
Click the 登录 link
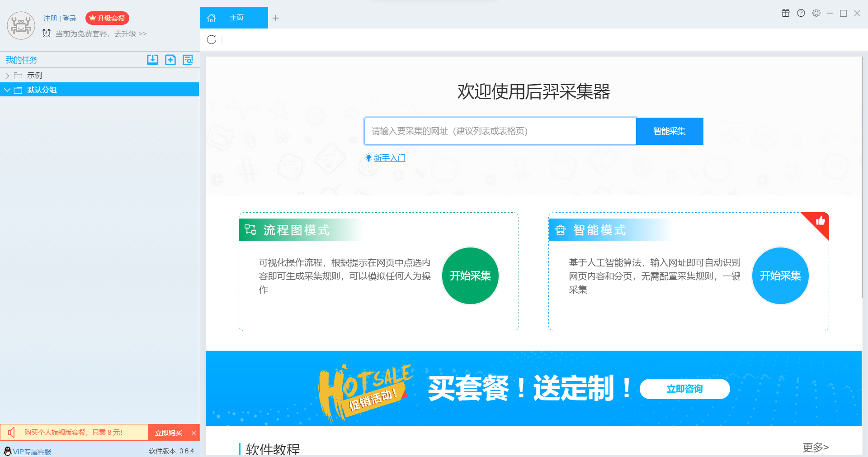tap(69, 19)
